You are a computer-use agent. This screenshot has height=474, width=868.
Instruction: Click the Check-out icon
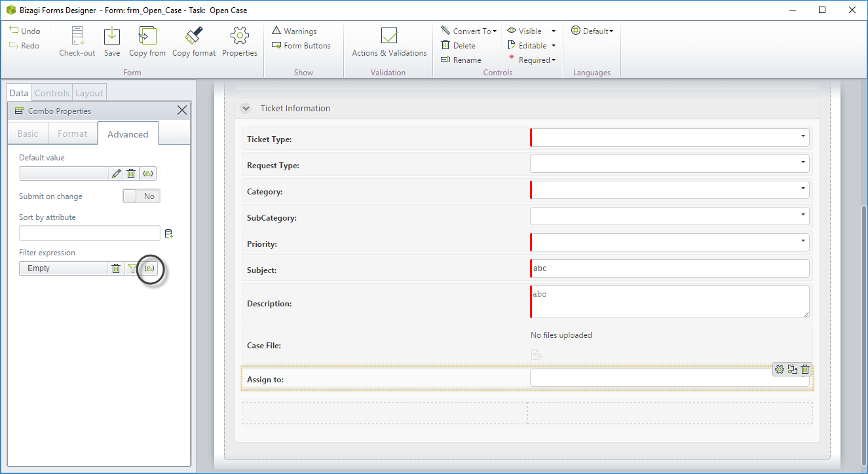(x=77, y=37)
